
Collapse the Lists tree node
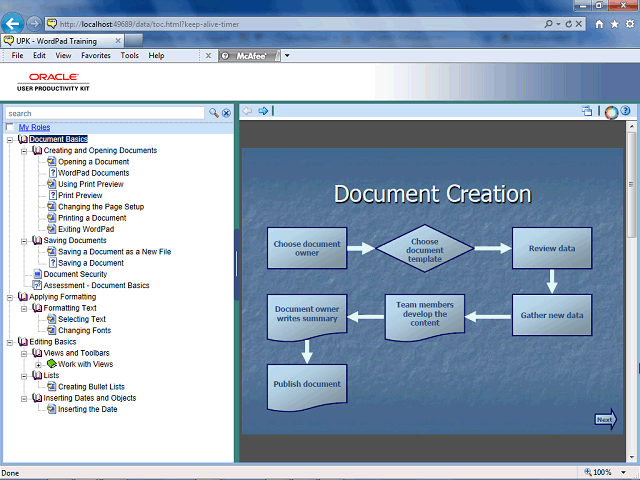click(24, 376)
